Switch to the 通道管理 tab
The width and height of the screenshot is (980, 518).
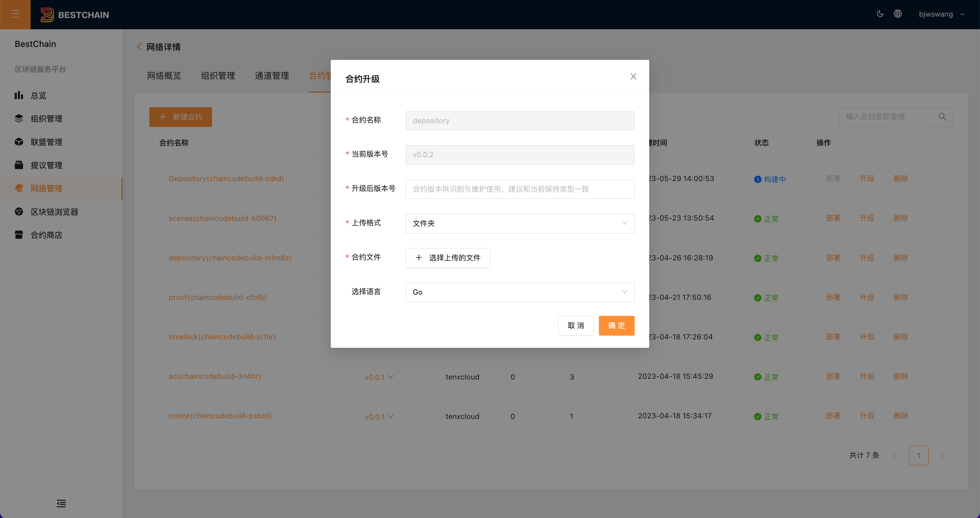pyautogui.click(x=272, y=76)
